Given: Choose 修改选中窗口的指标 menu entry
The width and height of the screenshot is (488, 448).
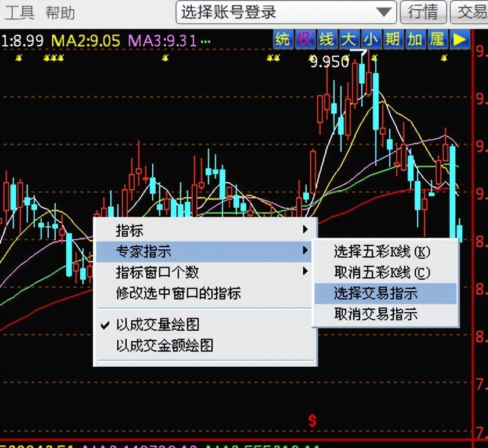Looking at the screenshot, I should point(203,293).
